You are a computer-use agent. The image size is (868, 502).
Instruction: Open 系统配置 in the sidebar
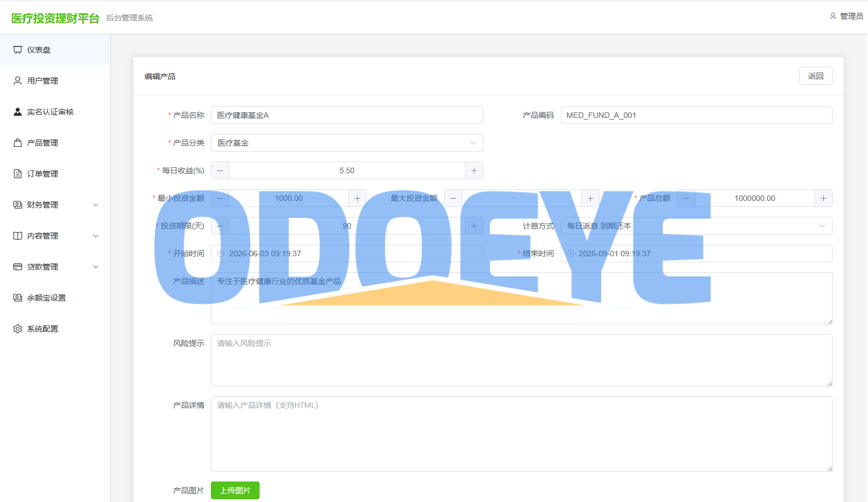click(55, 329)
